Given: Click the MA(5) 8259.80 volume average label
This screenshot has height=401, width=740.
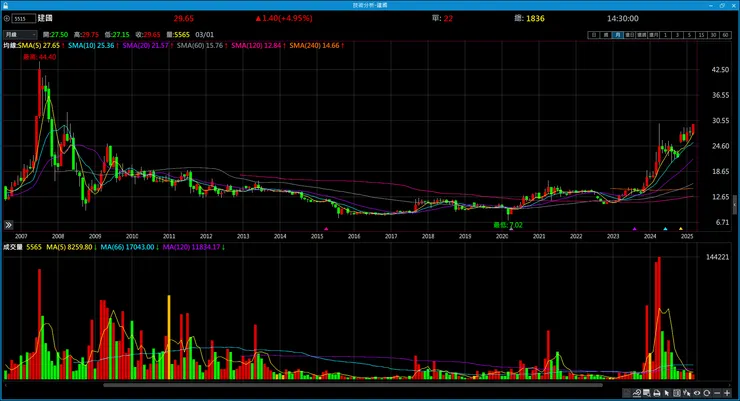Looking at the screenshot, I should pos(69,247).
